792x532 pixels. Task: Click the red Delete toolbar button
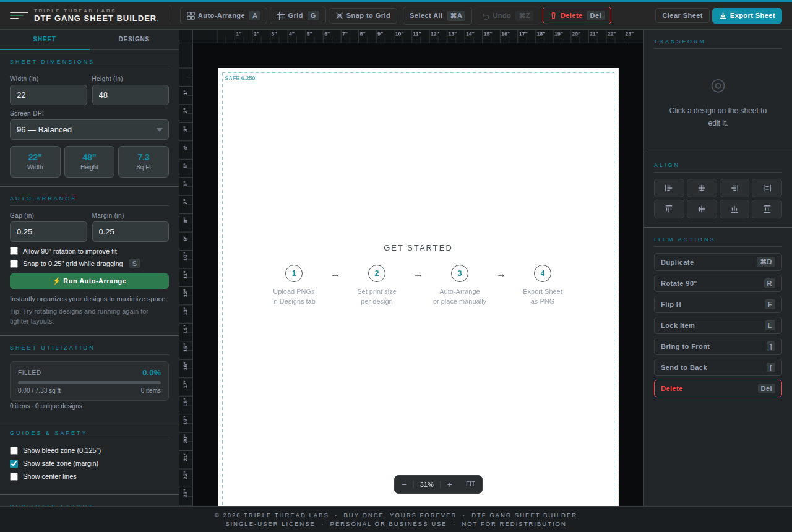(577, 15)
